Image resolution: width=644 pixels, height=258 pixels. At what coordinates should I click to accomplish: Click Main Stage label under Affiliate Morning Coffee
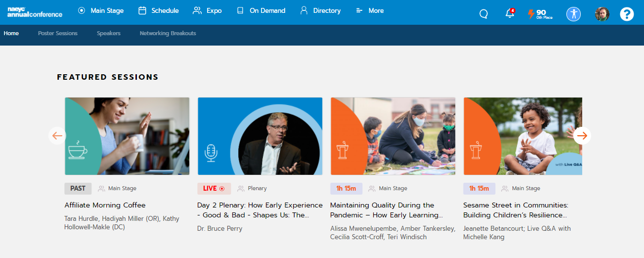tap(122, 188)
